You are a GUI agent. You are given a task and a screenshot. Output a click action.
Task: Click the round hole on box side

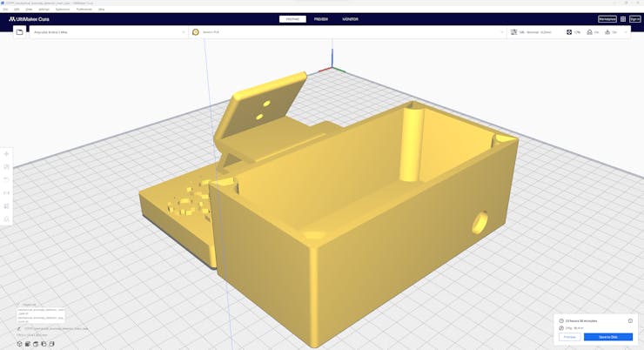click(480, 222)
